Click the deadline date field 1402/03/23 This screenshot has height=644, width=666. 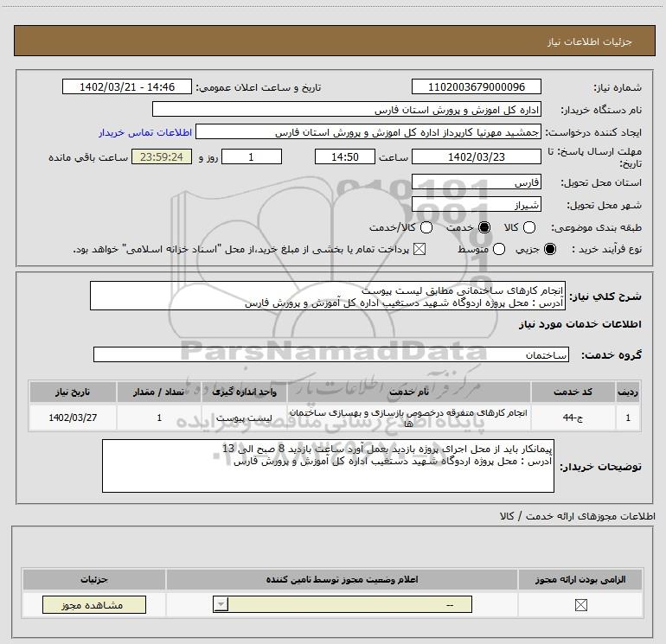click(476, 156)
